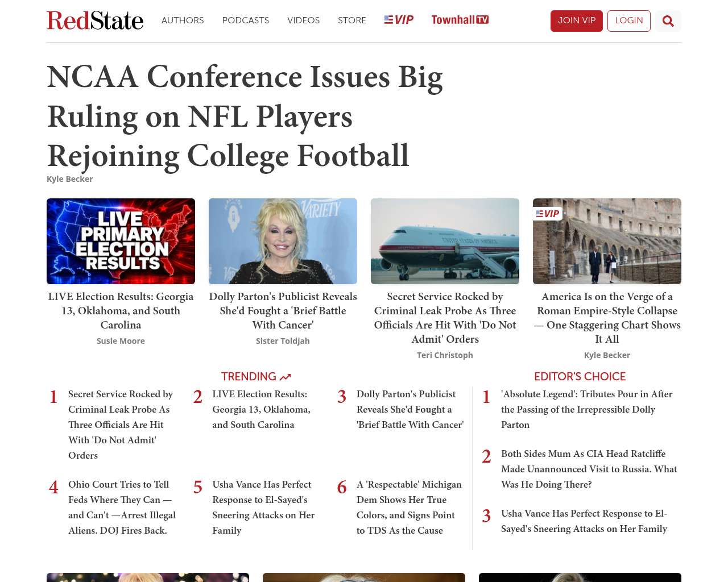Screen dimensions: 728x582
Task: Open 'Dolly Parton's Publicist Reveals' card headline
Action: (283, 311)
